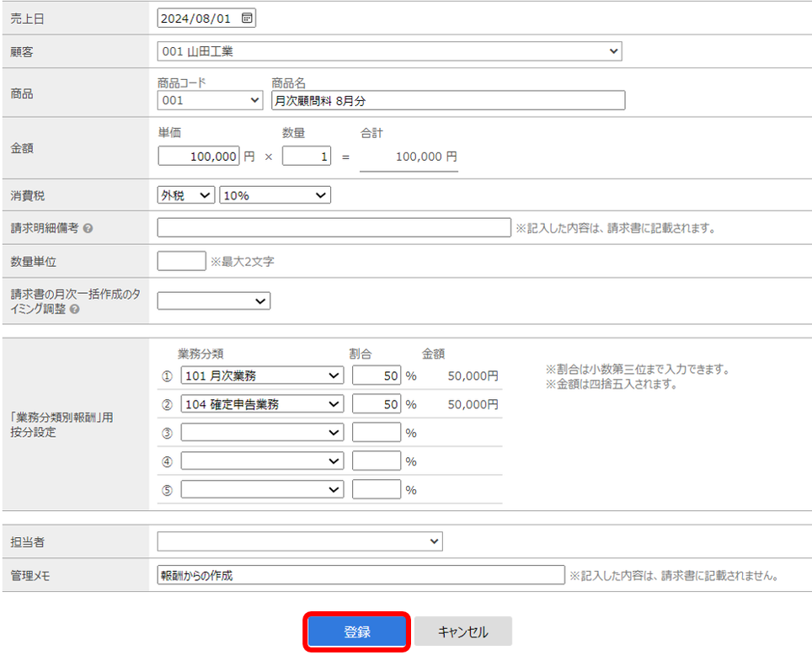Open 請求書の月次一括作成 timing dropdown

click(213, 301)
